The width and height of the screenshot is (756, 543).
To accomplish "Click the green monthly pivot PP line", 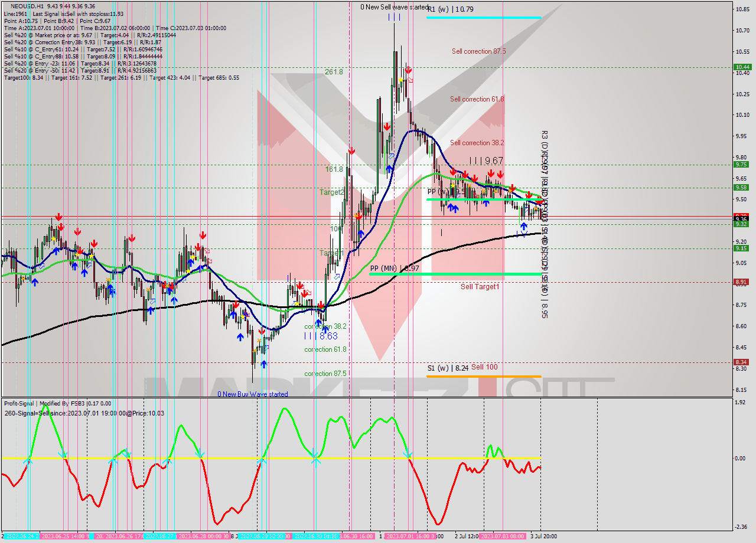I will tap(455, 274).
